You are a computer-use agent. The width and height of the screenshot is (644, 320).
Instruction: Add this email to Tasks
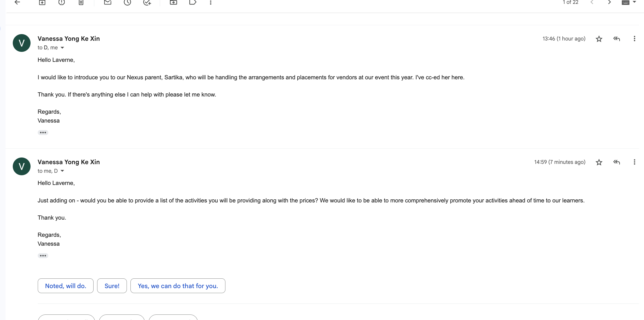[x=147, y=2]
